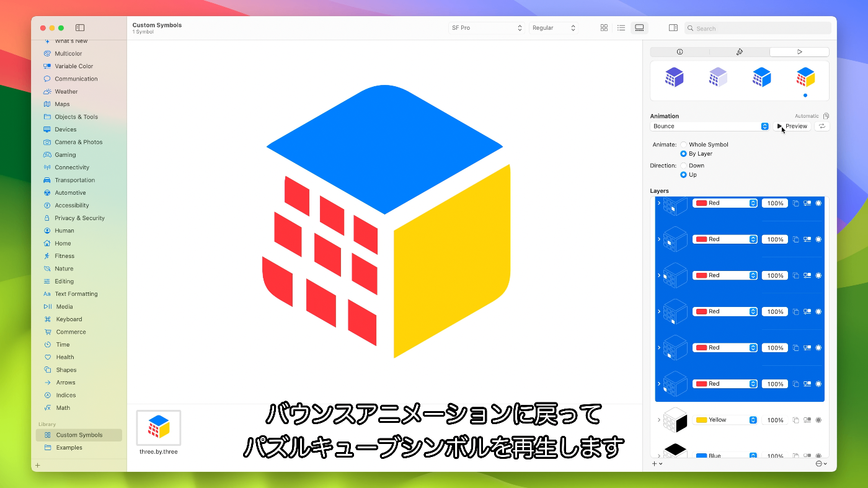Select the By Layer radio button
The image size is (868, 488).
[683, 154]
